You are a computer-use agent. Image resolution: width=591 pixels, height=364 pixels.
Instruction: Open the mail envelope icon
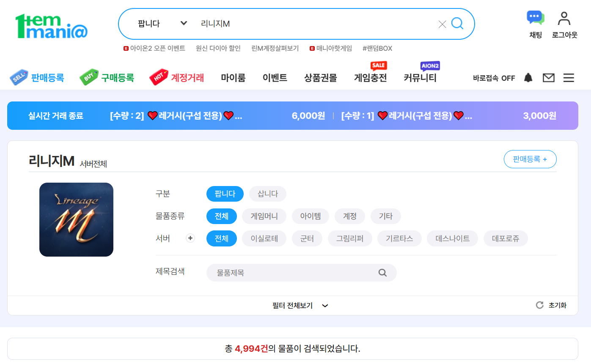549,78
